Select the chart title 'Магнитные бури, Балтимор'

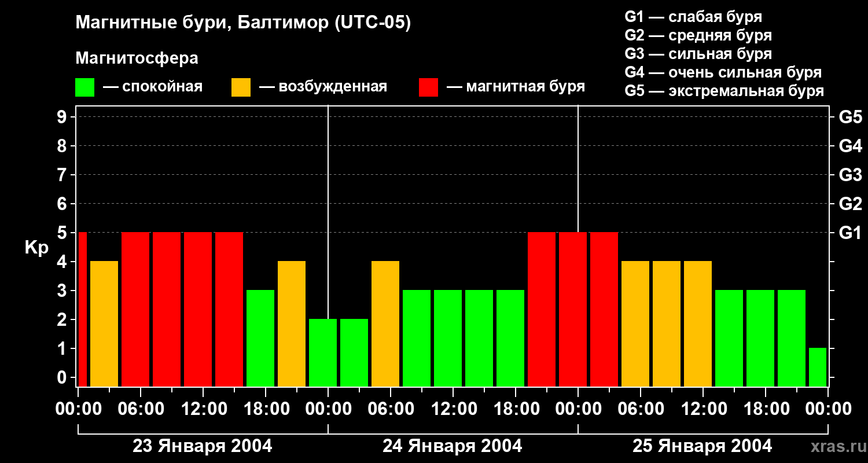pyautogui.click(x=243, y=23)
